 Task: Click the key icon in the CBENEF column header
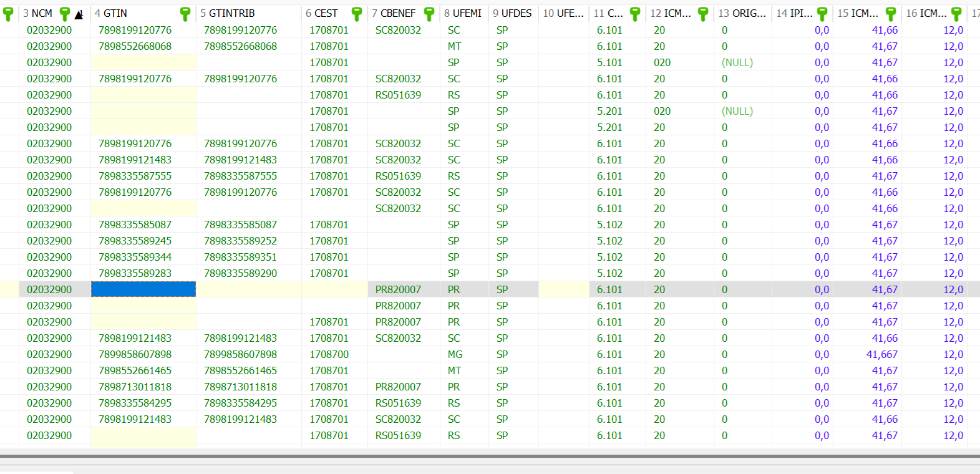(x=429, y=14)
